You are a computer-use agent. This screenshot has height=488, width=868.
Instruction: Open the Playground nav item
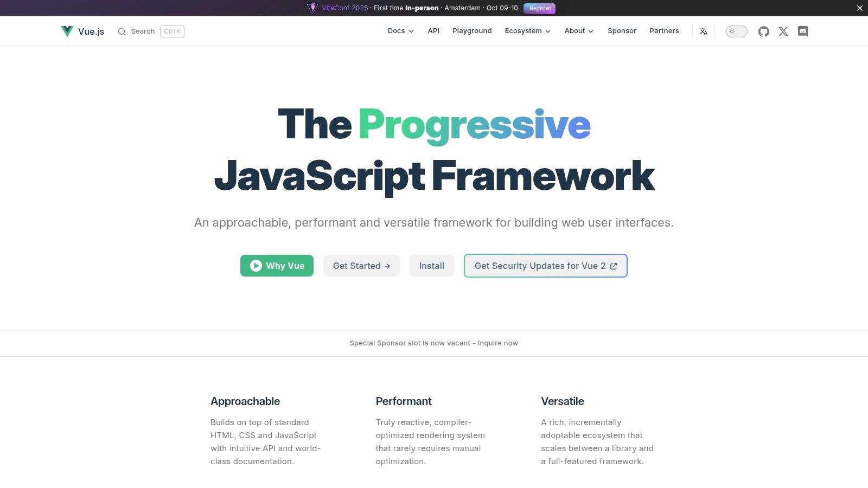[472, 31]
